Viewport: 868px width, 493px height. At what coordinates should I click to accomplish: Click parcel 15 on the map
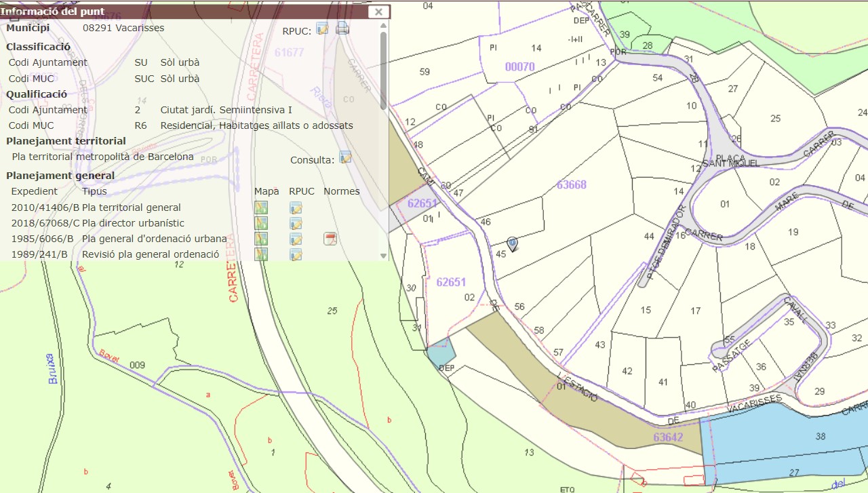click(x=646, y=310)
